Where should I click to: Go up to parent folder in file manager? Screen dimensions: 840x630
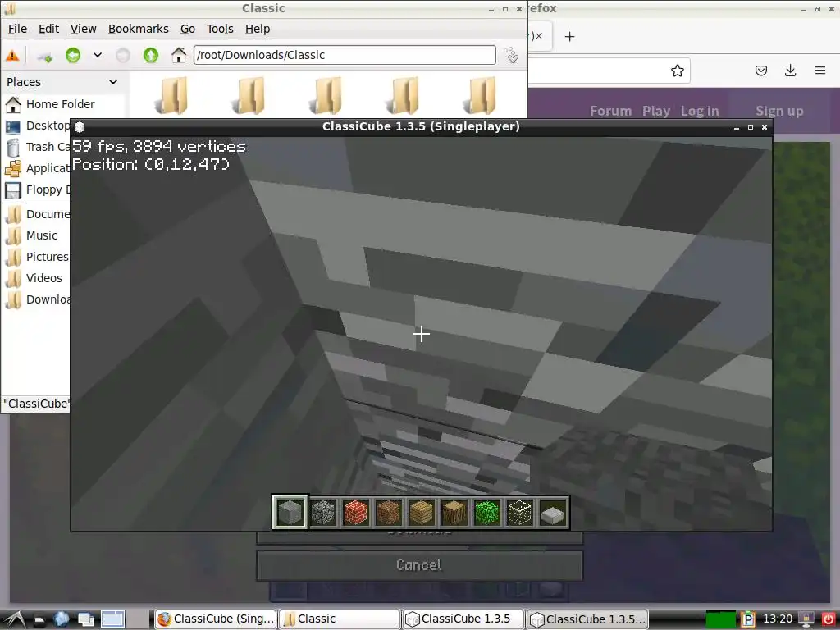click(151, 55)
